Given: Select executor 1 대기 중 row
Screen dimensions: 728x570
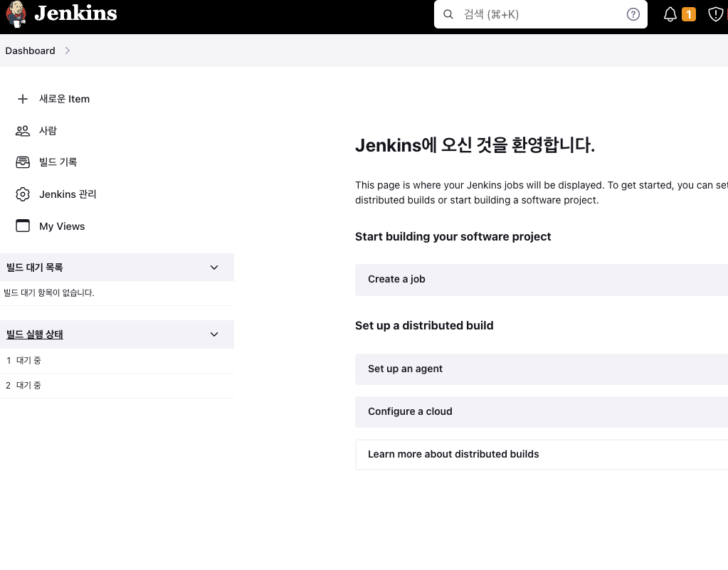Looking at the screenshot, I should (117, 361).
